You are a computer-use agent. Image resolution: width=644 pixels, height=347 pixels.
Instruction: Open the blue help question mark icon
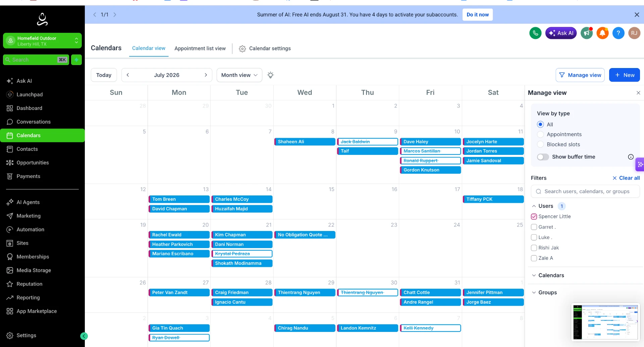[618, 33]
